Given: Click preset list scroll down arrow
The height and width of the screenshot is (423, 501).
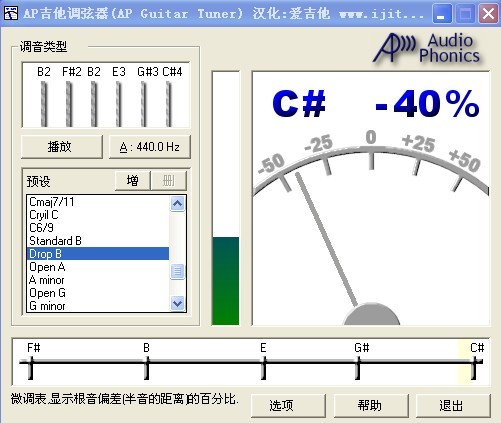Looking at the screenshot, I should click(177, 303).
